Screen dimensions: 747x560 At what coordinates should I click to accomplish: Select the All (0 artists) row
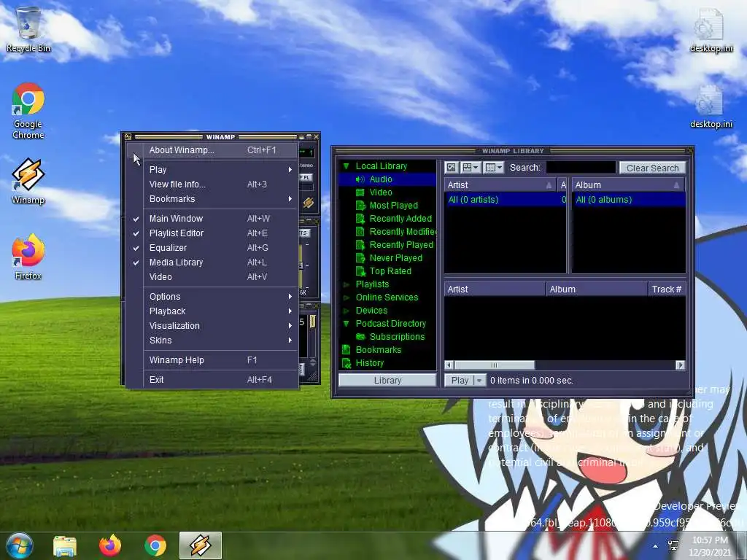tap(506, 200)
